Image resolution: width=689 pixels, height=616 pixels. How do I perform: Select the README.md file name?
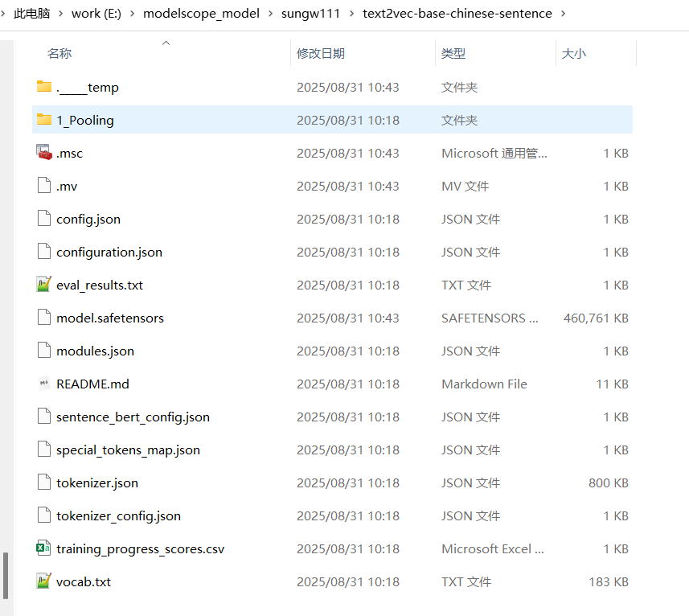pyautogui.click(x=92, y=384)
